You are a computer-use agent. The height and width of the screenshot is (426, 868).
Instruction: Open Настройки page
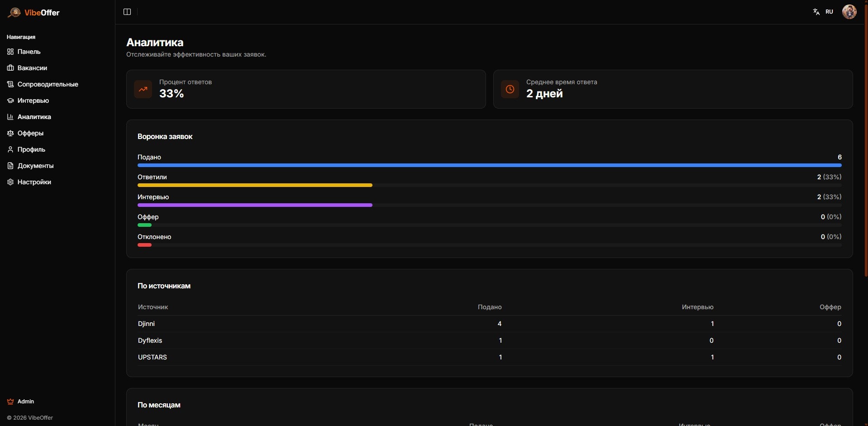click(34, 182)
